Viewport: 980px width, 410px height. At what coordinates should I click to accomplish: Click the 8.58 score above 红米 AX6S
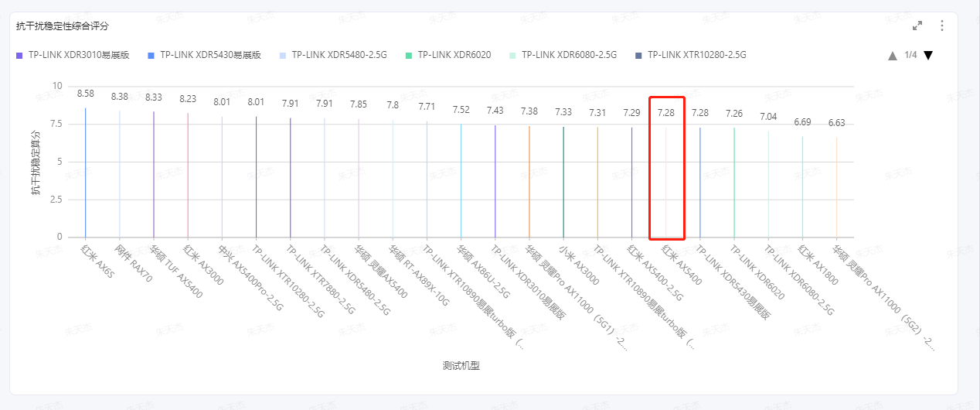86,94
